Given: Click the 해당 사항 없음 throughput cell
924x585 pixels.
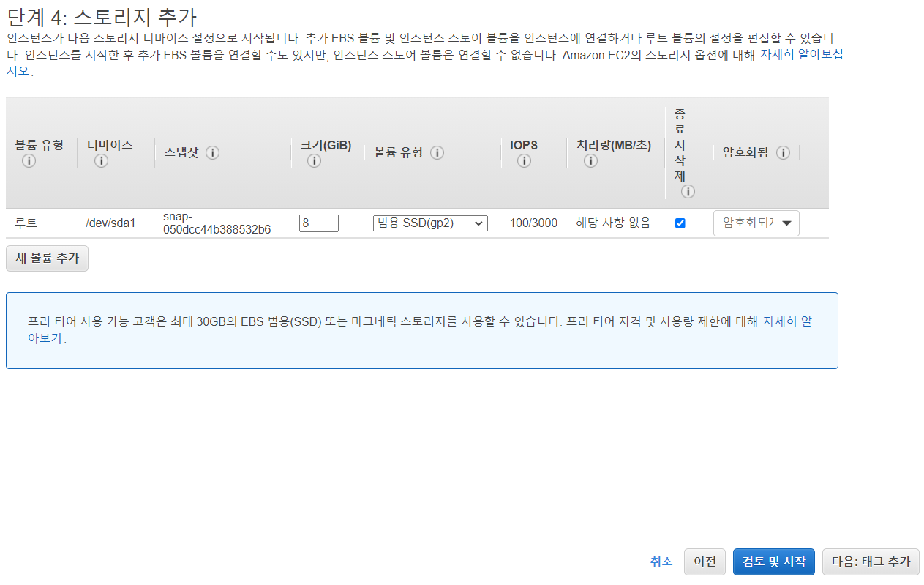Looking at the screenshot, I should click(613, 223).
